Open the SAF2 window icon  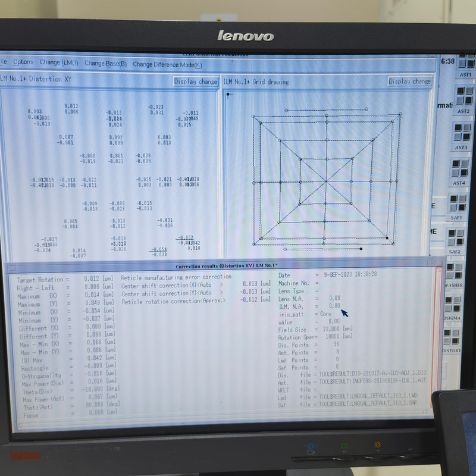click(456, 241)
